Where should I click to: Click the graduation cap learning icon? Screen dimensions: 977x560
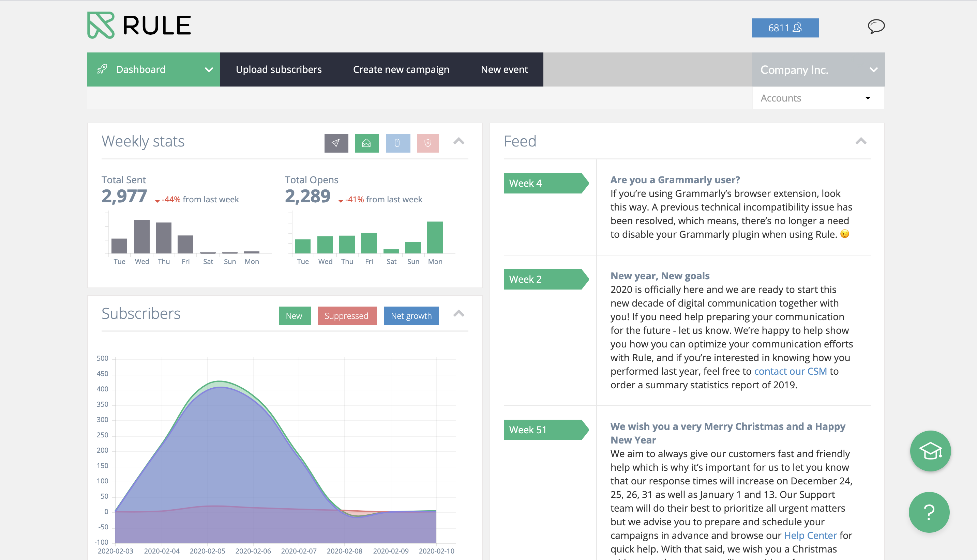point(930,451)
